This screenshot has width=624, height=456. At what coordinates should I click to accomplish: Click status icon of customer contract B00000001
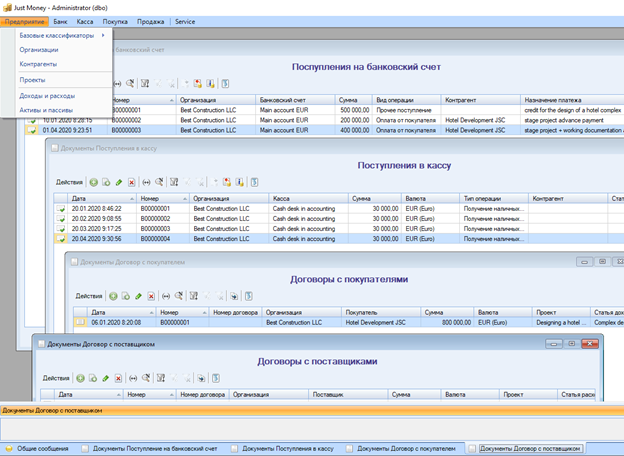pos(80,323)
